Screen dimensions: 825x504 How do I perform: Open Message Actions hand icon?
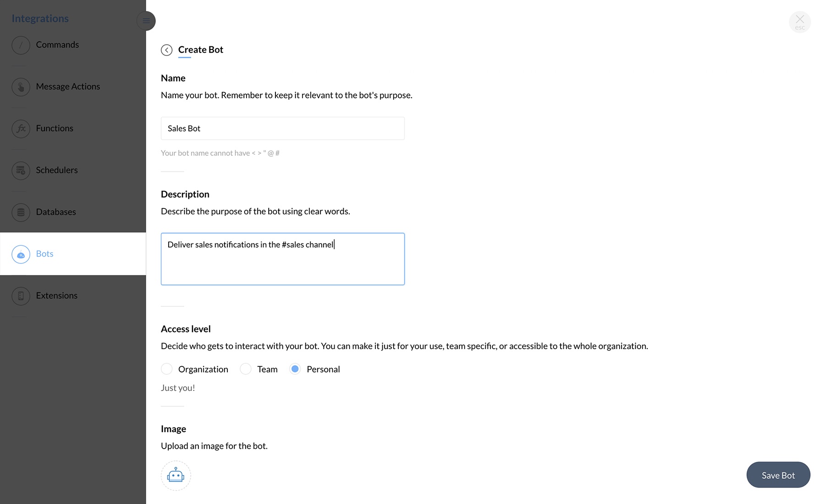coord(21,87)
